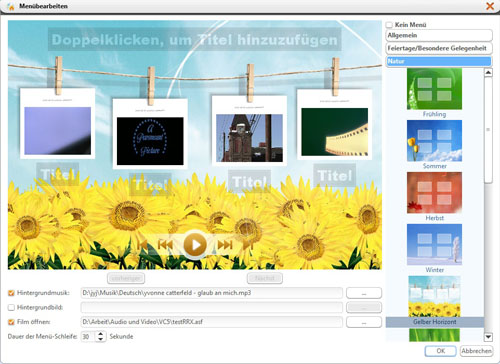Click the fast-forward double-arrow playback icon
The width and height of the screenshot is (500, 364).
[x=225, y=245]
